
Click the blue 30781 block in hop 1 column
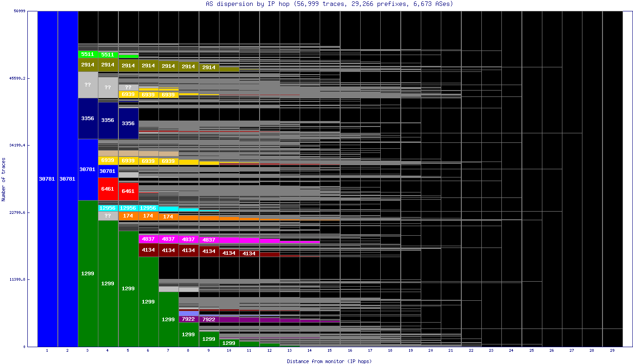[x=47, y=179]
